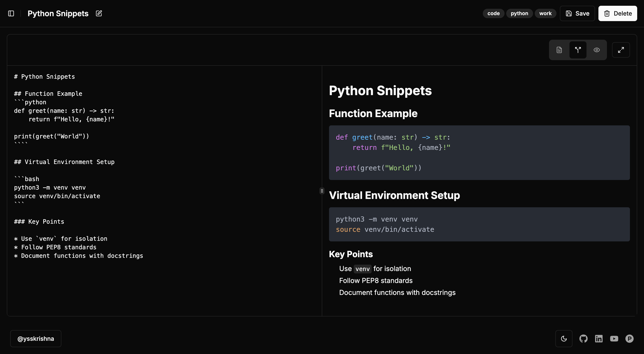Click the 'print(greet("World"))' editor line
Screen dimensions: 644x354
coord(52,136)
